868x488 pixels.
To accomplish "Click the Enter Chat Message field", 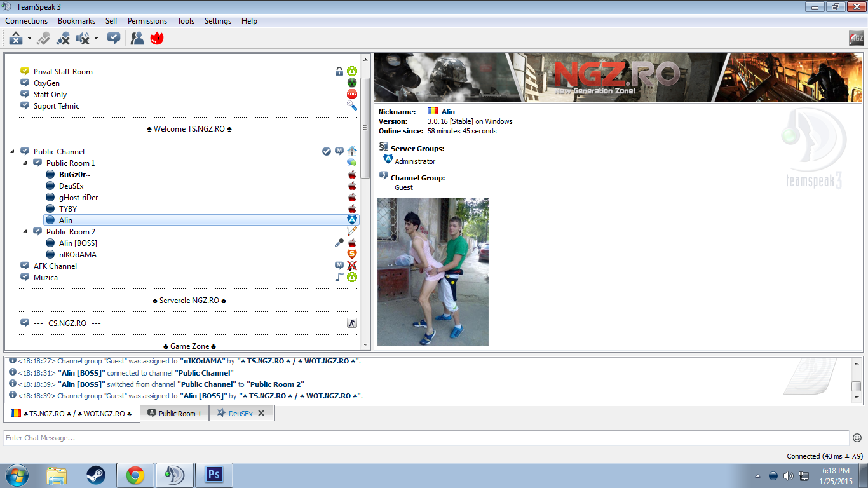I will tap(426, 438).
